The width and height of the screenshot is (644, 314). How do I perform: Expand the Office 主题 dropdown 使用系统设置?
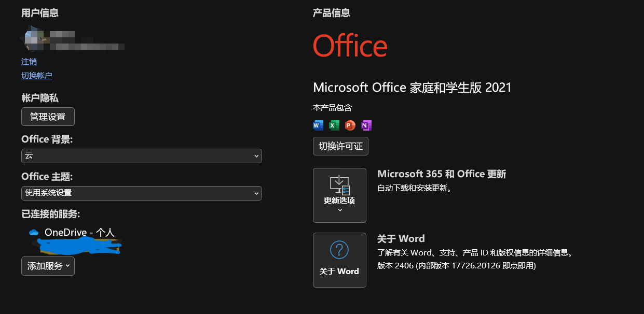142,193
